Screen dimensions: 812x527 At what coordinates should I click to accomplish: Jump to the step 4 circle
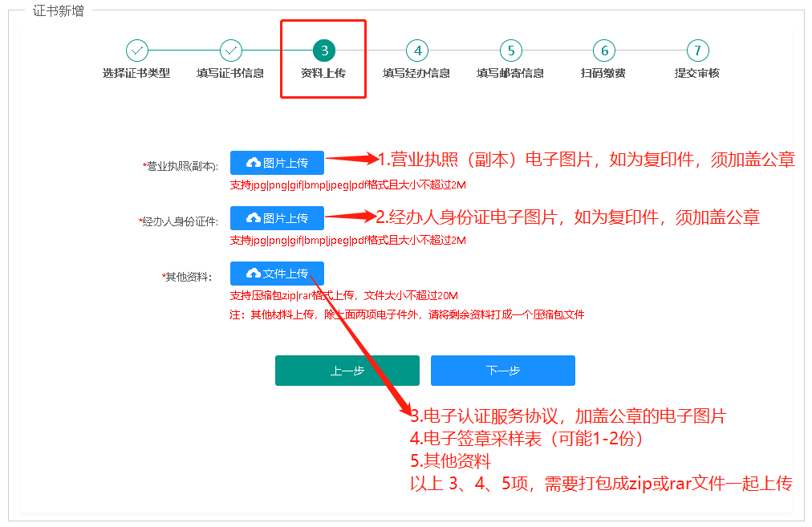click(416, 50)
